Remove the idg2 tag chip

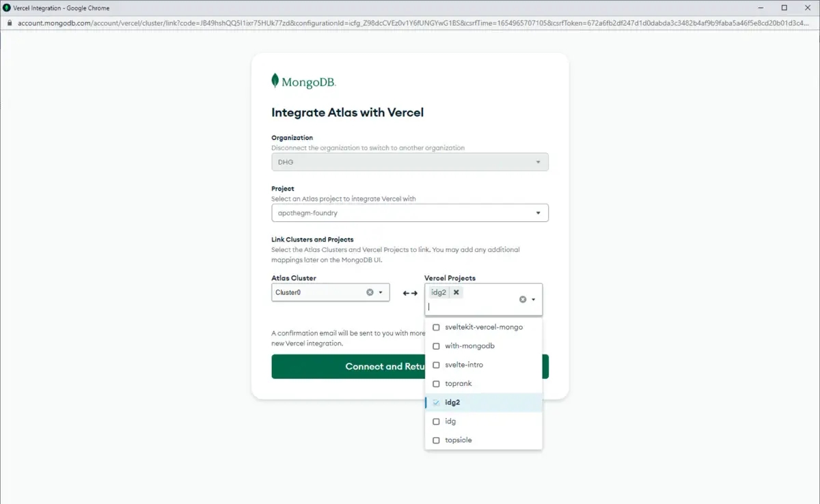click(456, 292)
